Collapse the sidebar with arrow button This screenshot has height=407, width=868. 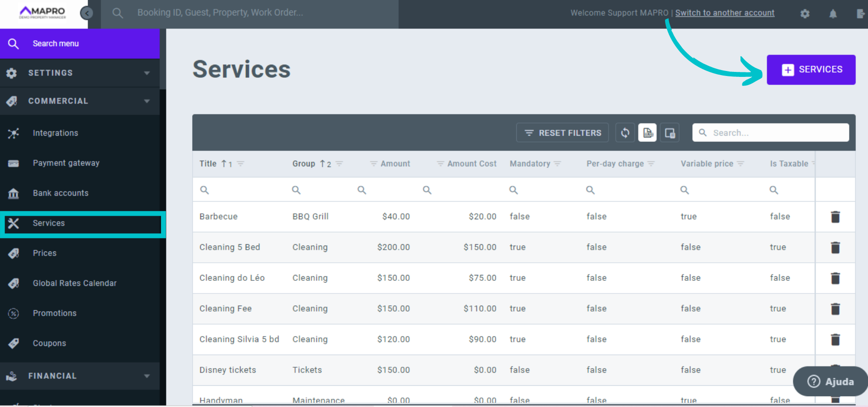[x=86, y=13]
